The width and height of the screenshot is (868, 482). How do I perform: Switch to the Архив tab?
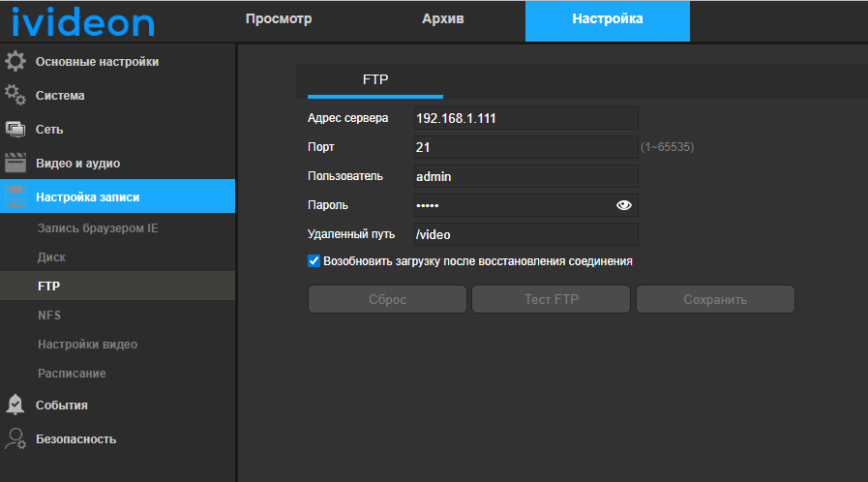tap(443, 18)
